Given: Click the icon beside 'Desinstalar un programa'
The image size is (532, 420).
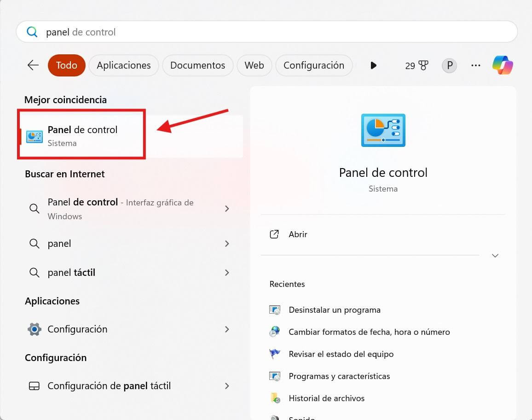Looking at the screenshot, I should [275, 310].
